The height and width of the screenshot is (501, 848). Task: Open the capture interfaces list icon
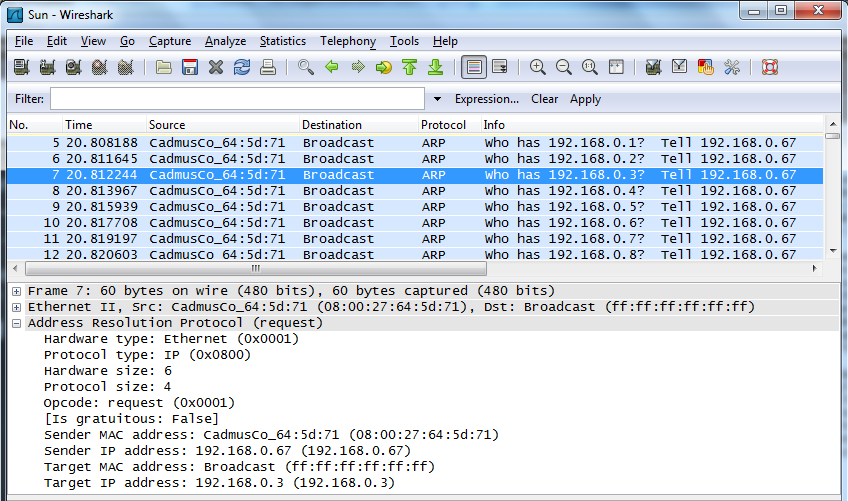[22, 67]
